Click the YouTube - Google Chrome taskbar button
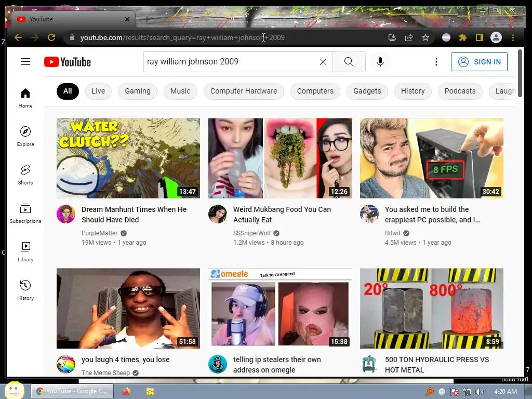The width and height of the screenshot is (532, 399). (x=72, y=391)
